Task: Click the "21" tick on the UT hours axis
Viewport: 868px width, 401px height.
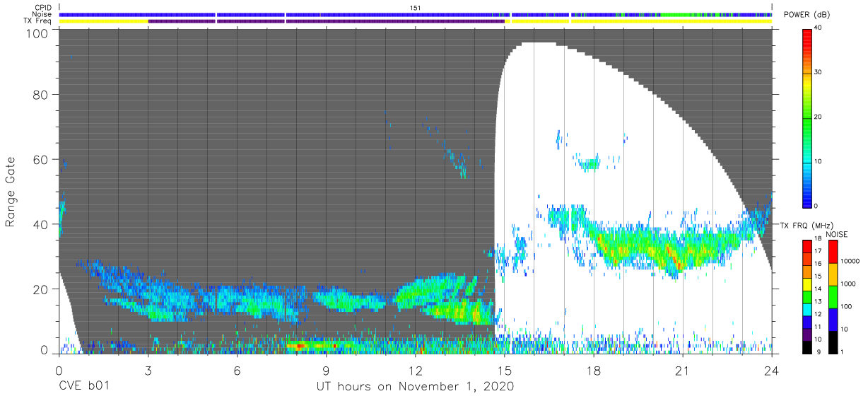Action: click(x=683, y=370)
